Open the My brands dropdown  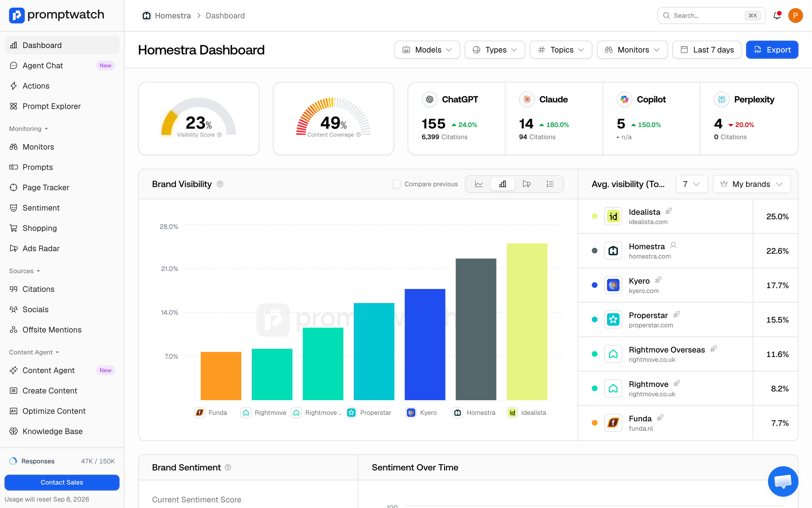pyautogui.click(x=752, y=184)
